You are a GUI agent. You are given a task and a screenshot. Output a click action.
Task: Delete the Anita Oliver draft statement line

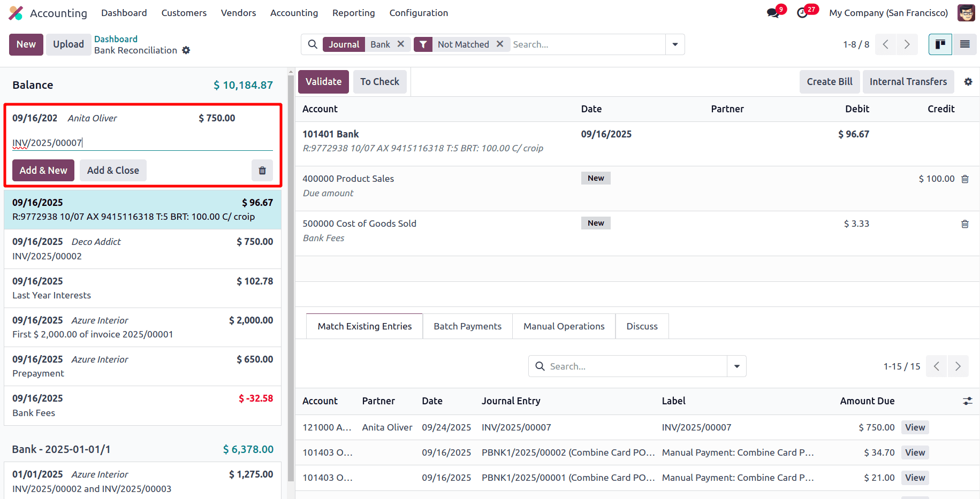coord(262,171)
